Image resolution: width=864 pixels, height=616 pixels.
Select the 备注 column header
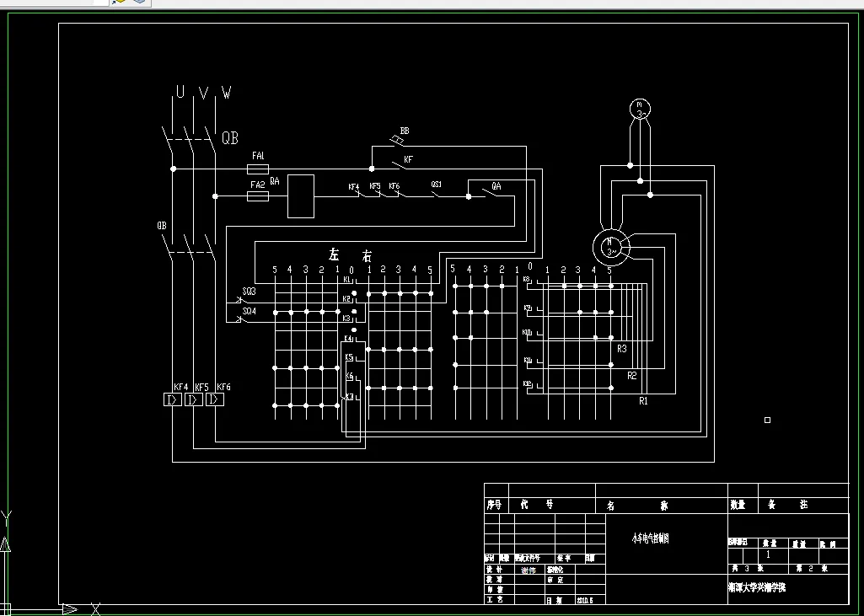click(x=788, y=504)
